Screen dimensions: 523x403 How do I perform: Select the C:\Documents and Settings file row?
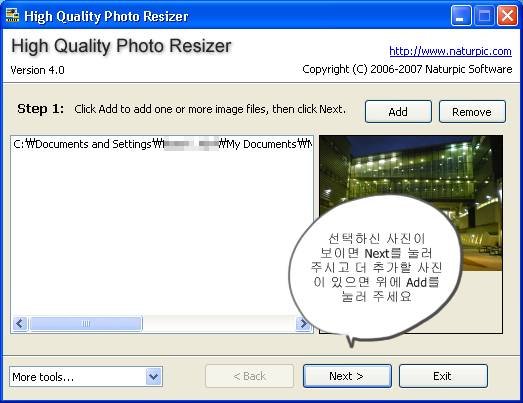162,144
